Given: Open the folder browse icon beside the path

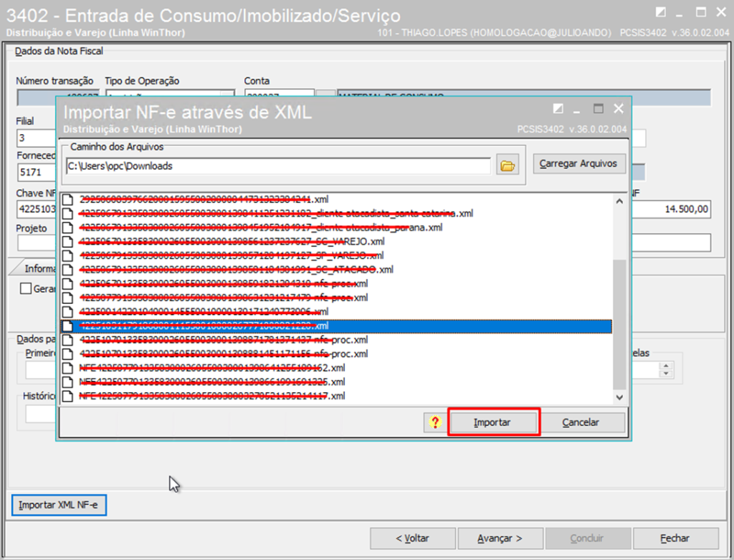Looking at the screenshot, I should point(507,166).
